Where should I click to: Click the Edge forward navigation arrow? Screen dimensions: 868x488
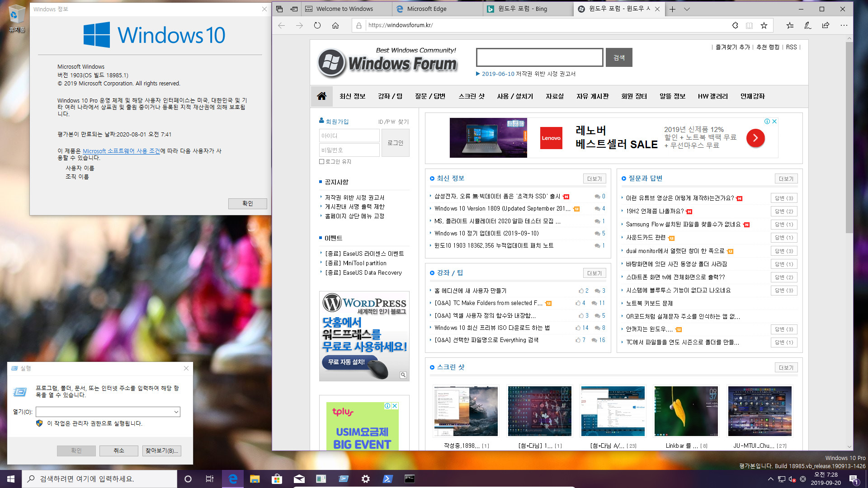(299, 25)
